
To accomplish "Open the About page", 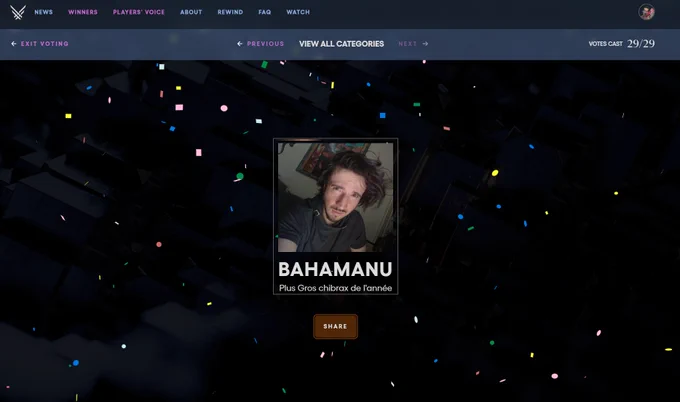I will 191,12.
